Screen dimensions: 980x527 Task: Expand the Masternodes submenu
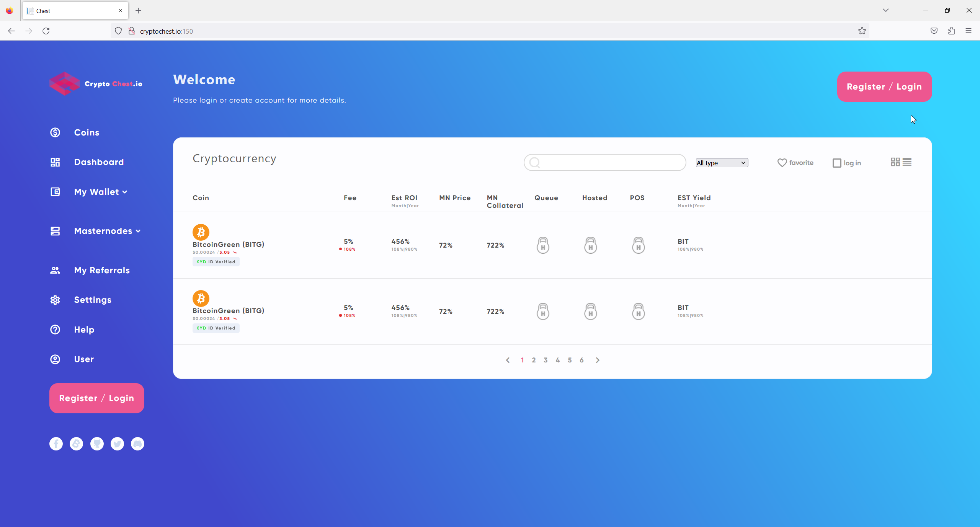tap(107, 231)
